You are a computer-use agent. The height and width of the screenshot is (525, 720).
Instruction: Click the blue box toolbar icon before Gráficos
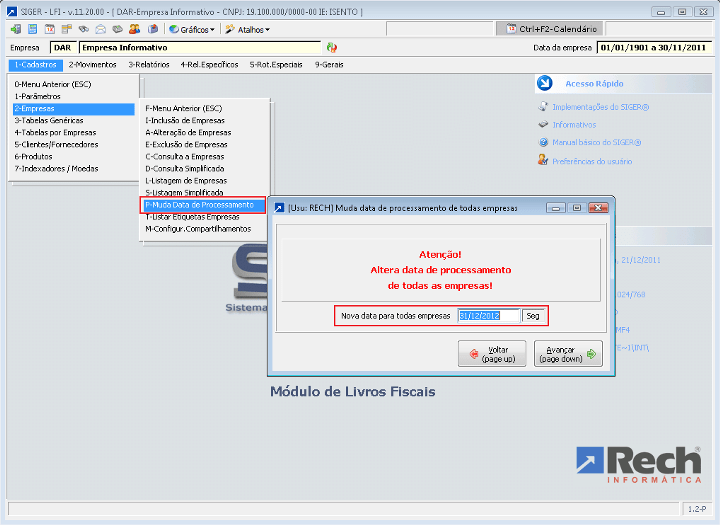[152, 29]
